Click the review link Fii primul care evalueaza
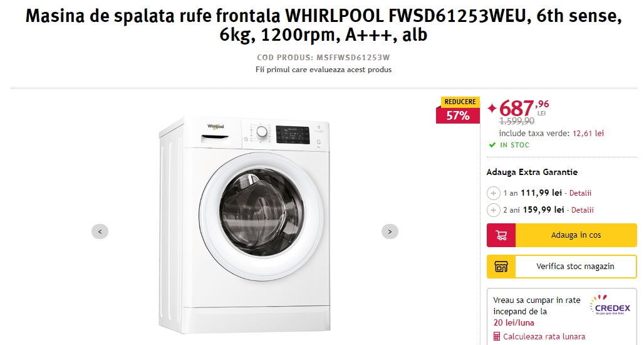The height and width of the screenshot is (345, 644). point(323,70)
